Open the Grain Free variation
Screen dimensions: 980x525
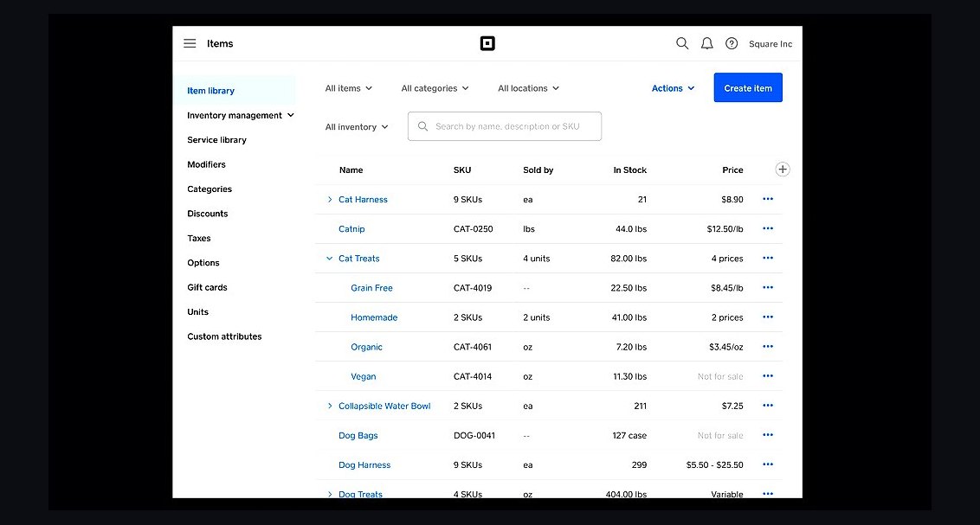click(372, 288)
